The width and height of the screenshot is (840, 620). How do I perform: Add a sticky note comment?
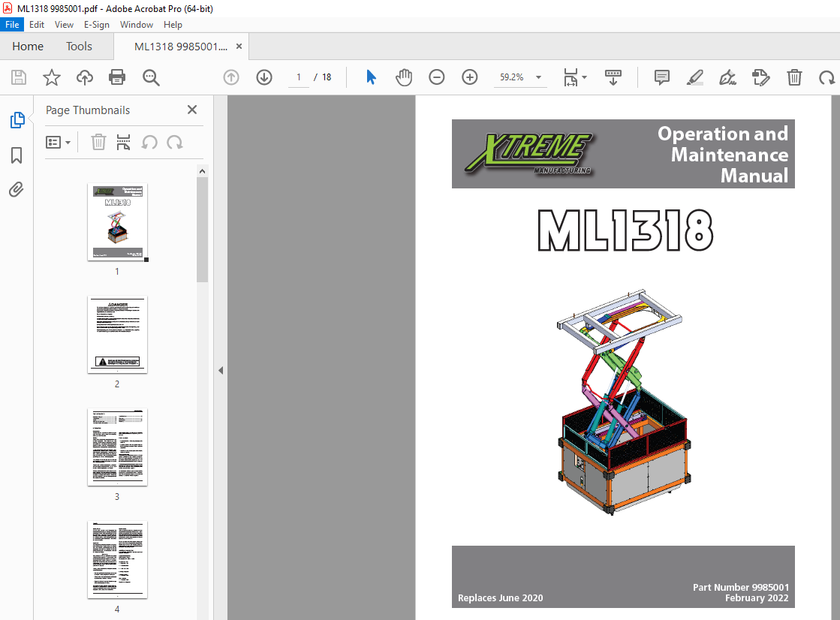coord(662,78)
